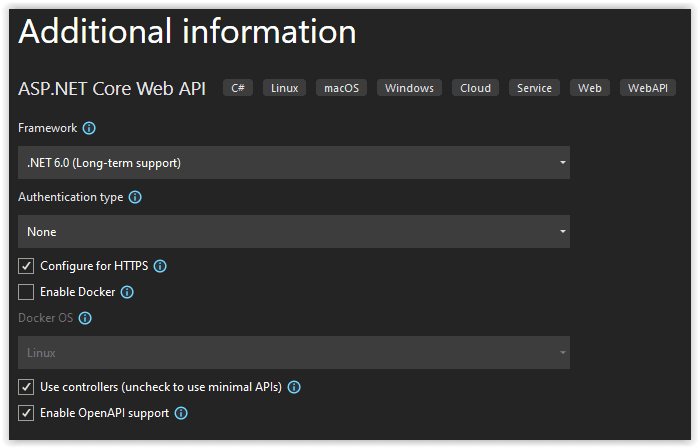Click the Enable OpenAPI support label text
The image size is (699, 448).
(105, 413)
